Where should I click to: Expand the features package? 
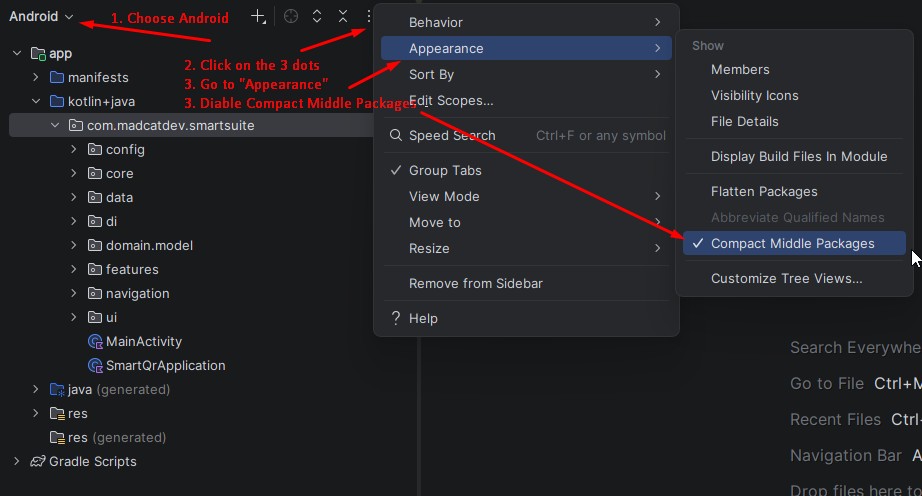tap(74, 270)
